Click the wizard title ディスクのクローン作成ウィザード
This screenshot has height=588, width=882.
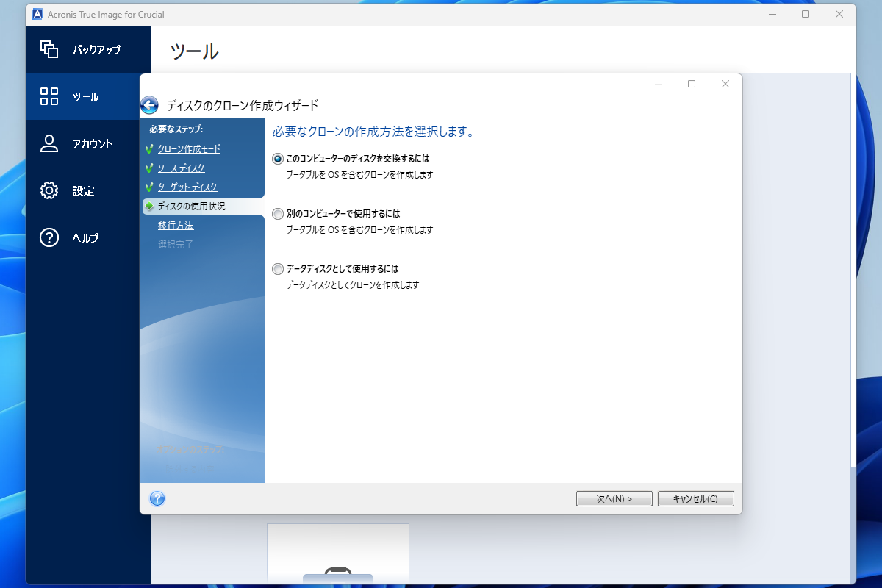click(243, 105)
